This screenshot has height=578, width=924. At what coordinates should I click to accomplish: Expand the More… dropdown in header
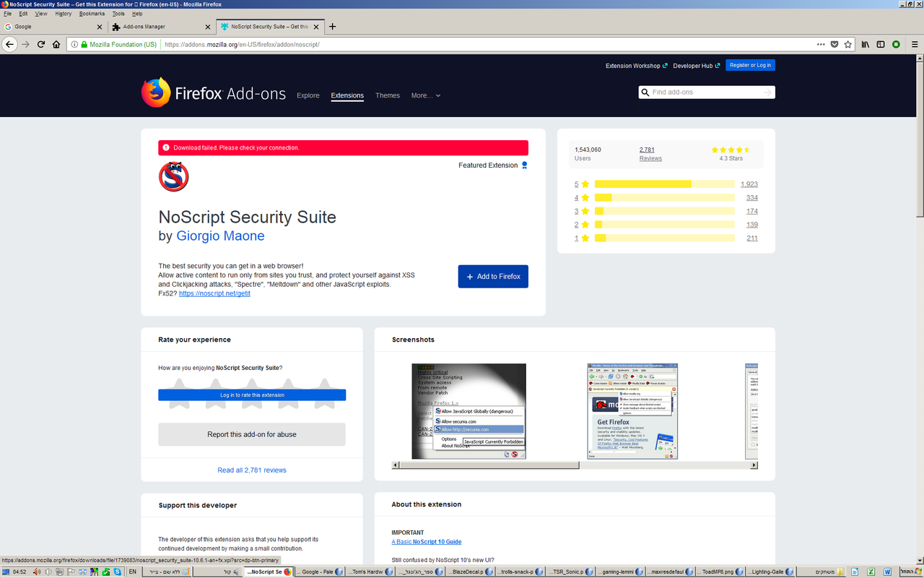(x=426, y=95)
